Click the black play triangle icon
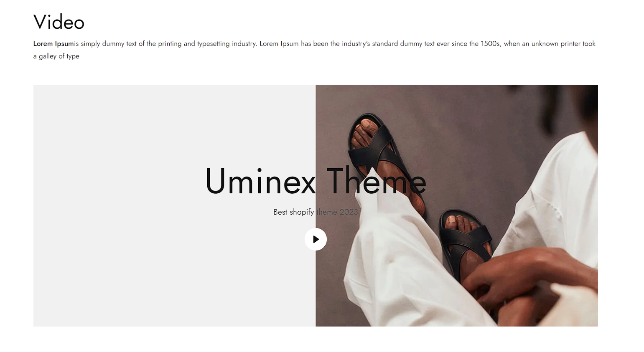Image resolution: width=644 pixels, height=352 pixels. point(316,239)
